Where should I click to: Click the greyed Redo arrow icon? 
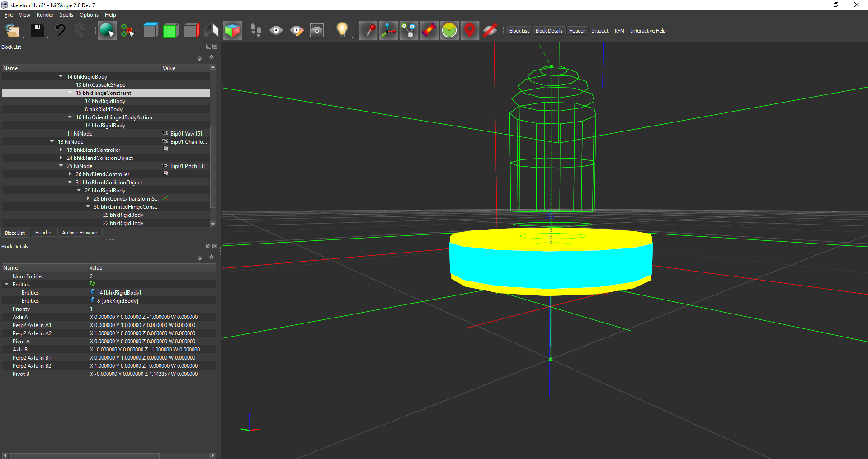[80, 31]
